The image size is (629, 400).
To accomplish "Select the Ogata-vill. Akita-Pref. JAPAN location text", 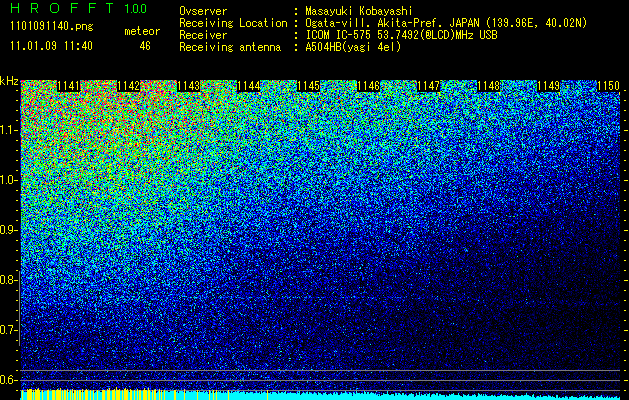I will point(446,23).
